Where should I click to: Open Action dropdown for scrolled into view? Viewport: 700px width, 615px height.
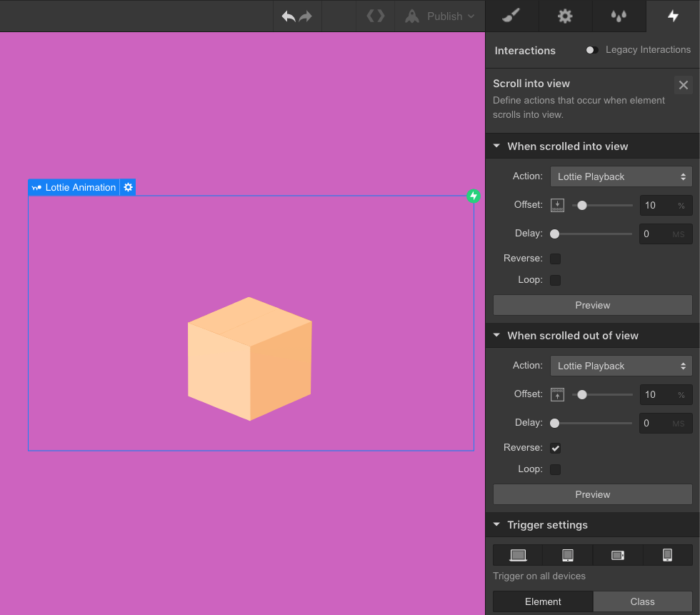click(621, 176)
